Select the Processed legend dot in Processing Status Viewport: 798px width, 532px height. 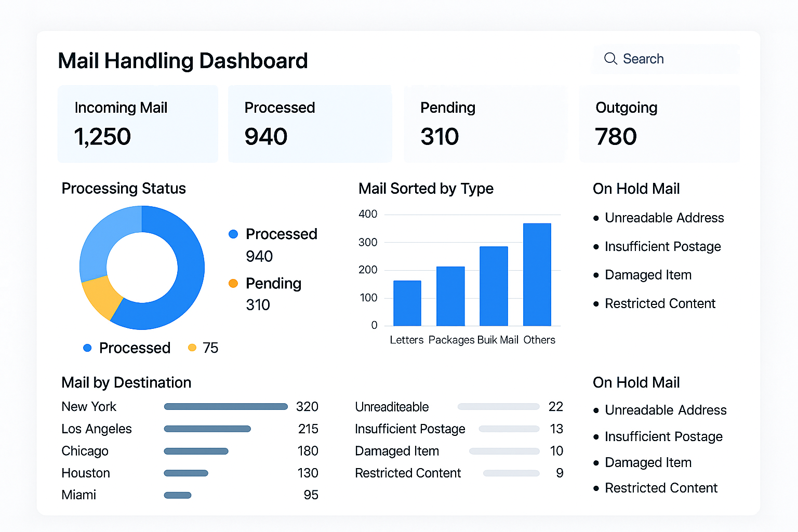[x=233, y=234]
